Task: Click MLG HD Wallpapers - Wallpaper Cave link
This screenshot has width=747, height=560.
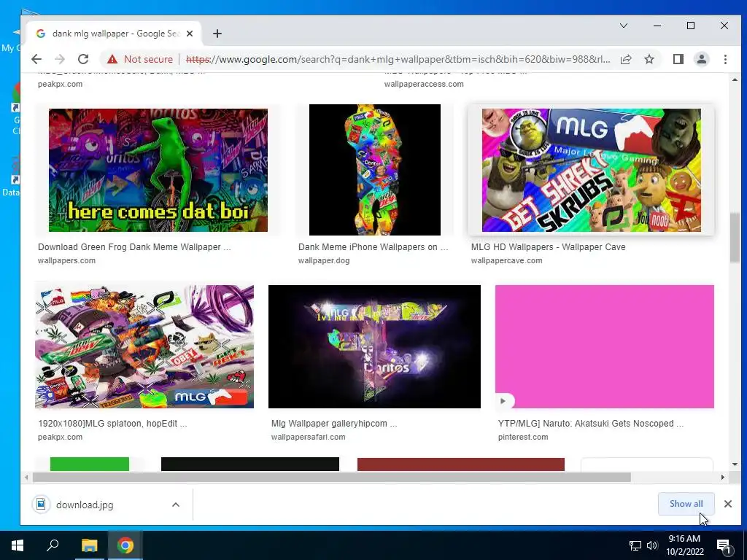Action: [549, 246]
